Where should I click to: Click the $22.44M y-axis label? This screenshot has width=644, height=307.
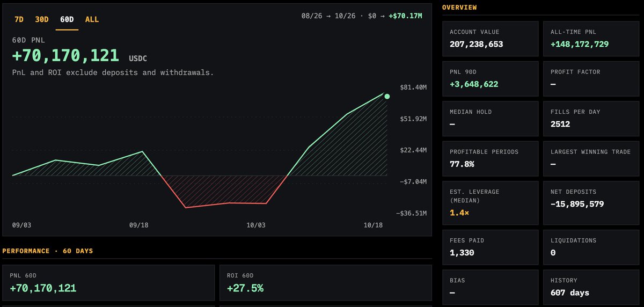(x=413, y=150)
